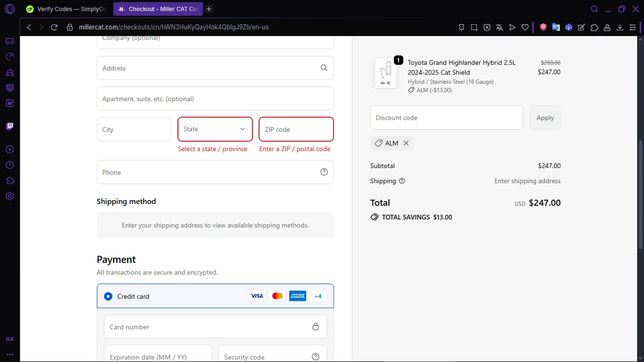Show the +4 more card types

point(318,296)
